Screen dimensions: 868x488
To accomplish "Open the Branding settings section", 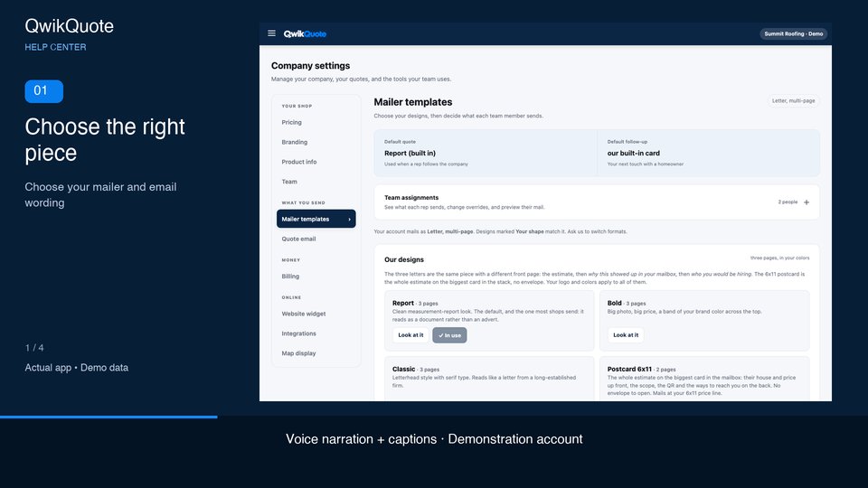I will (295, 142).
